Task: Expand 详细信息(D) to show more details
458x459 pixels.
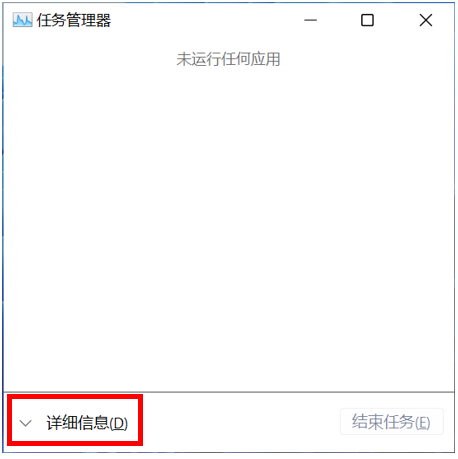Action: click(x=74, y=423)
